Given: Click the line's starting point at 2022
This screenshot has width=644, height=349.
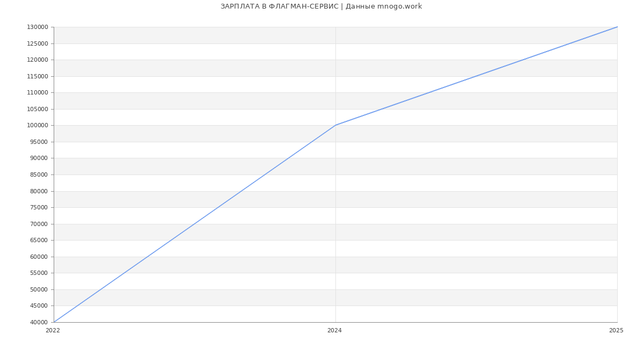Looking at the screenshot, I should coord(54,322).
